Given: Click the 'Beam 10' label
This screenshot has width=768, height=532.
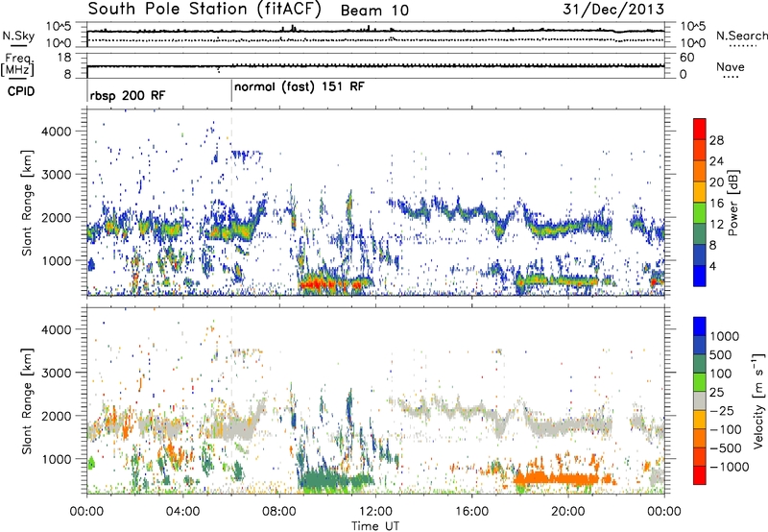Looking at the screenshot, I should click(x=374, y=11).
